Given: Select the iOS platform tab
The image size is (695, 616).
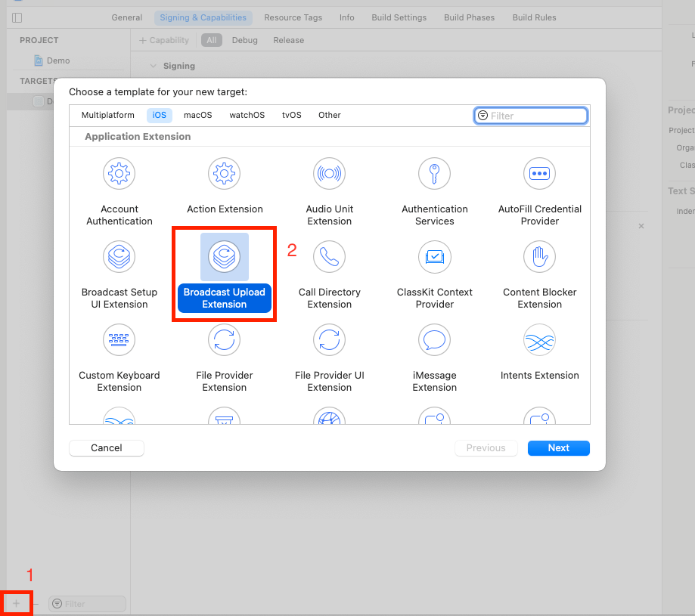Looking at the screenshot, I should pyautogui.click(x=159, y=115).
